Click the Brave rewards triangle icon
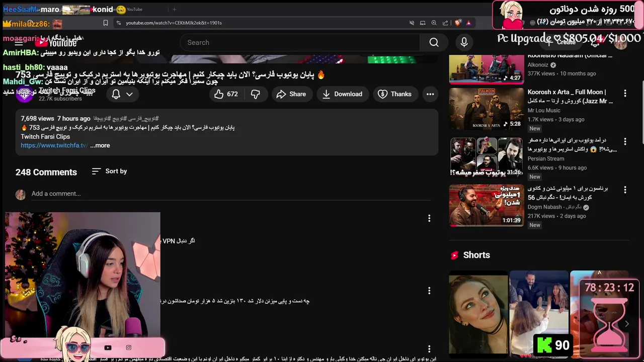 468,23
